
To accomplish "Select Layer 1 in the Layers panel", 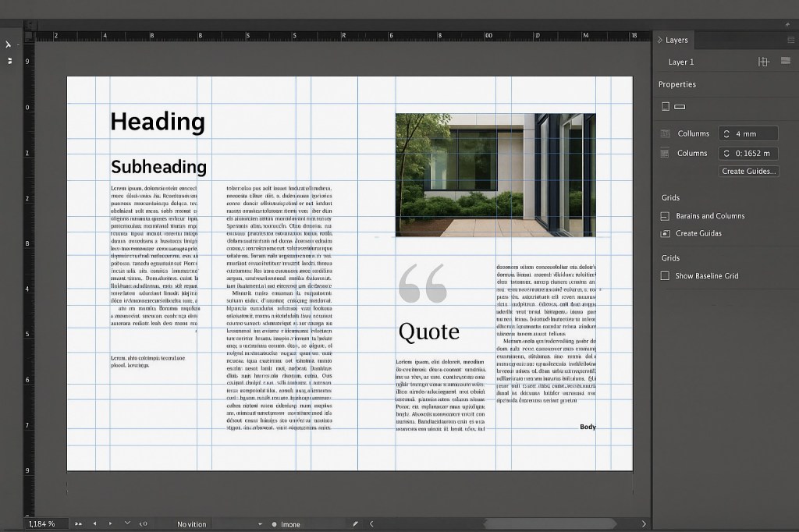I will (x=681, y=61).
